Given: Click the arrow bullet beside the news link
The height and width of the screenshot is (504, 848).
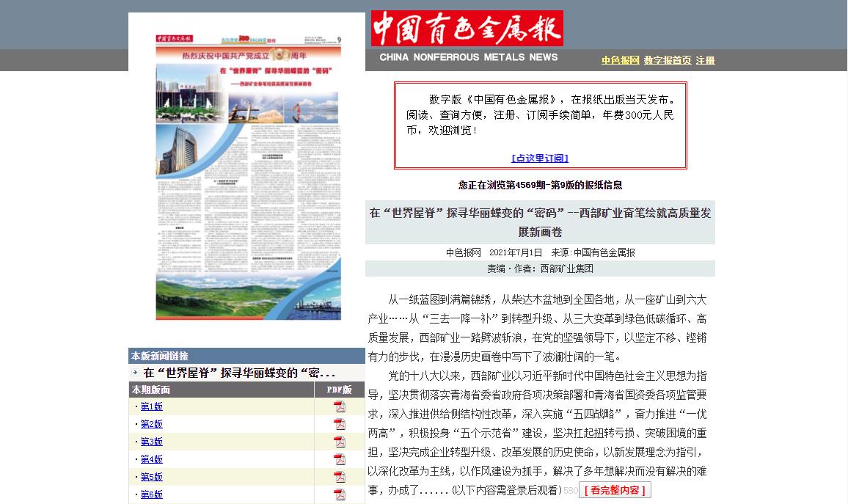Looking at the screenshot, I should tap(135, 373).
